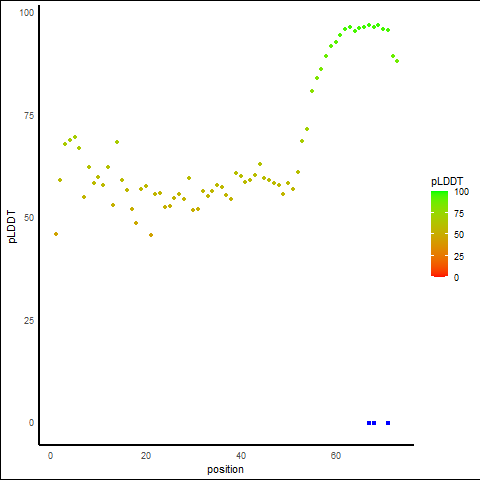Click the orange point near position 21
This screenshot has height=480, width=480.
(x=151, y=235)
